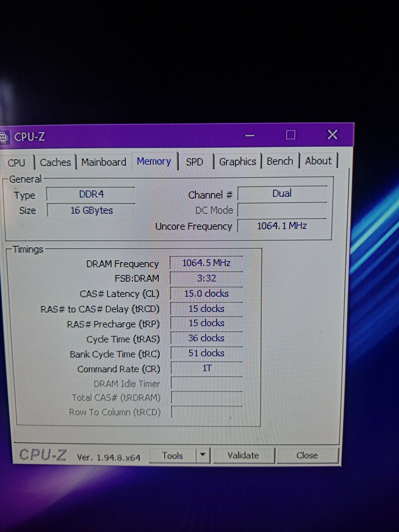Click the Dual channel value

[x=282, y=193]
